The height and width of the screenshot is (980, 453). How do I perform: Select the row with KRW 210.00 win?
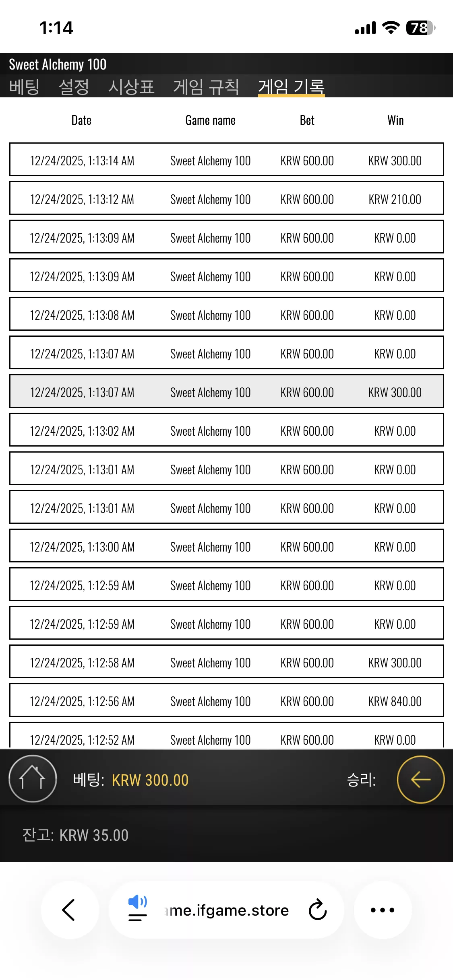tap(227, 198)
